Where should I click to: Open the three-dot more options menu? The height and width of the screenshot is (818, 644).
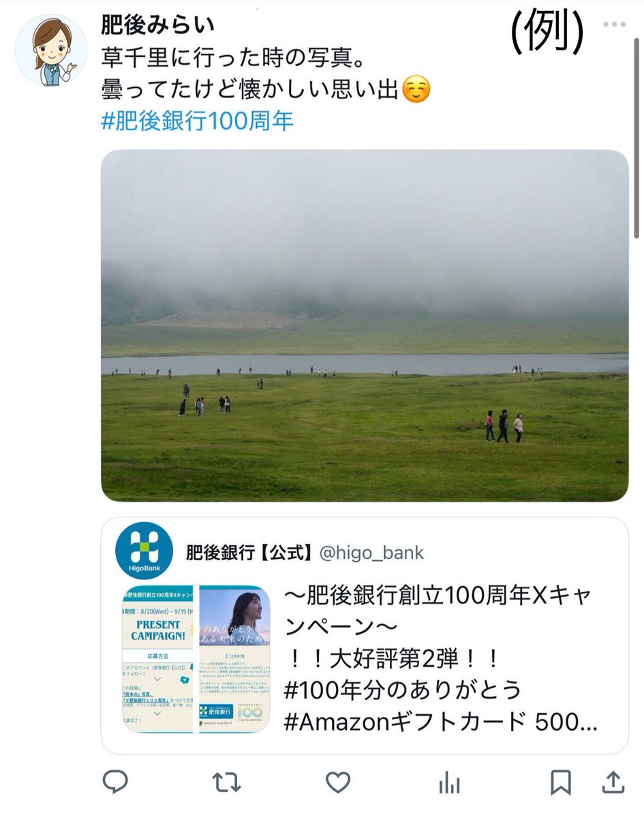click(613, 25)
